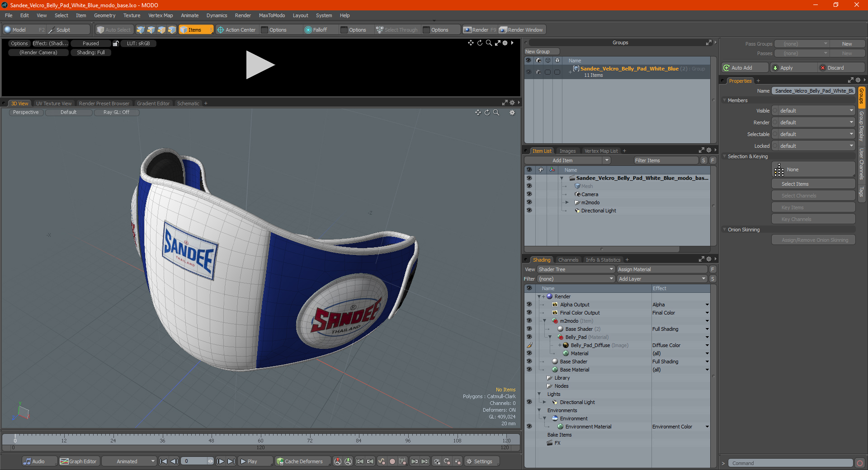Switch to Sculpt mode
Image resolution: width=868 pixels, height=470 pixels.
[68, 30]
